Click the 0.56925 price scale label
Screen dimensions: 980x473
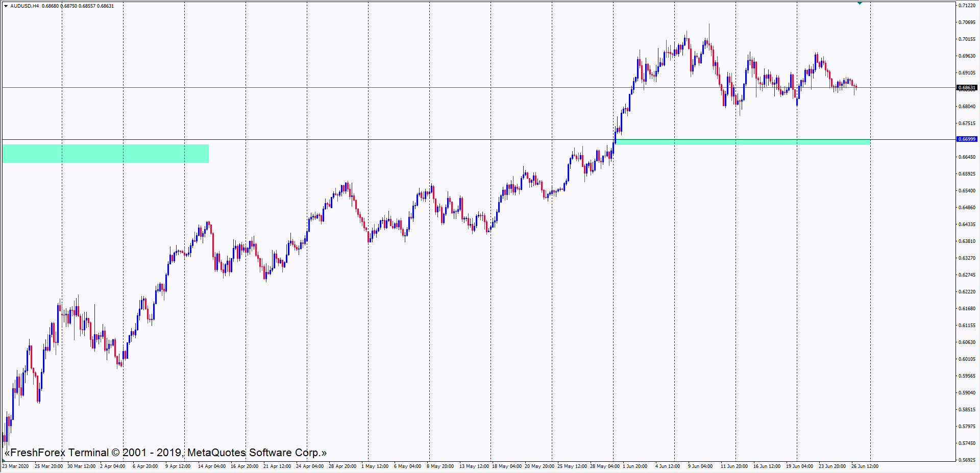click(967, 460)
